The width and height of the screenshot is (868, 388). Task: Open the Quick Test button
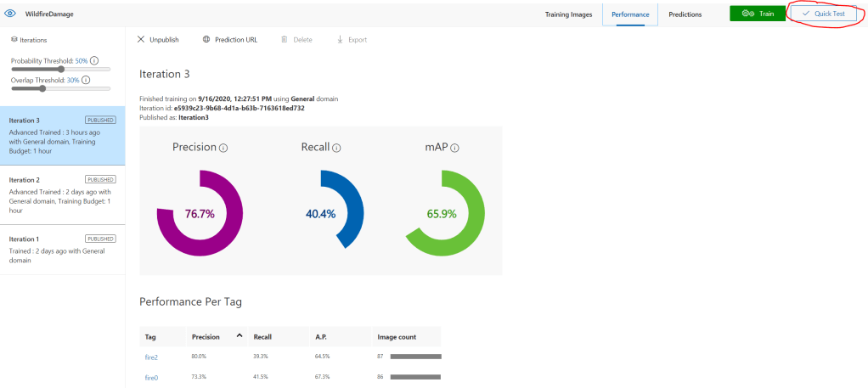(x=822, y=14)
